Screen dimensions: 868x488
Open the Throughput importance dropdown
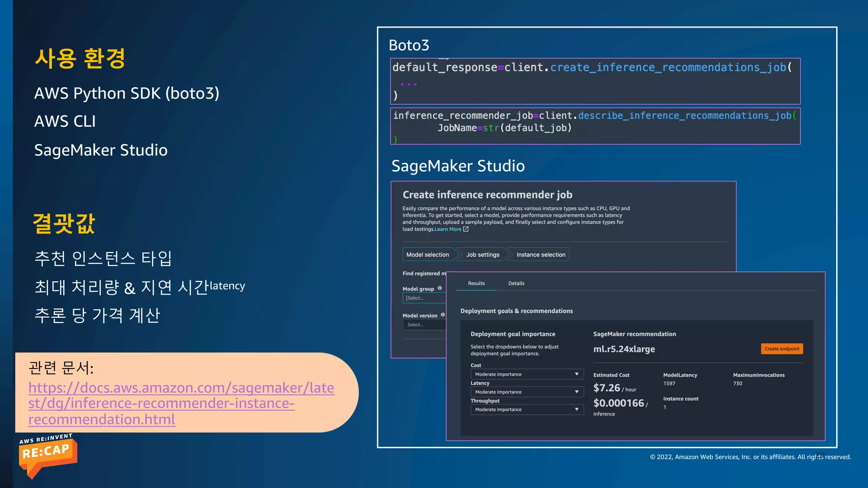point(527,409)
